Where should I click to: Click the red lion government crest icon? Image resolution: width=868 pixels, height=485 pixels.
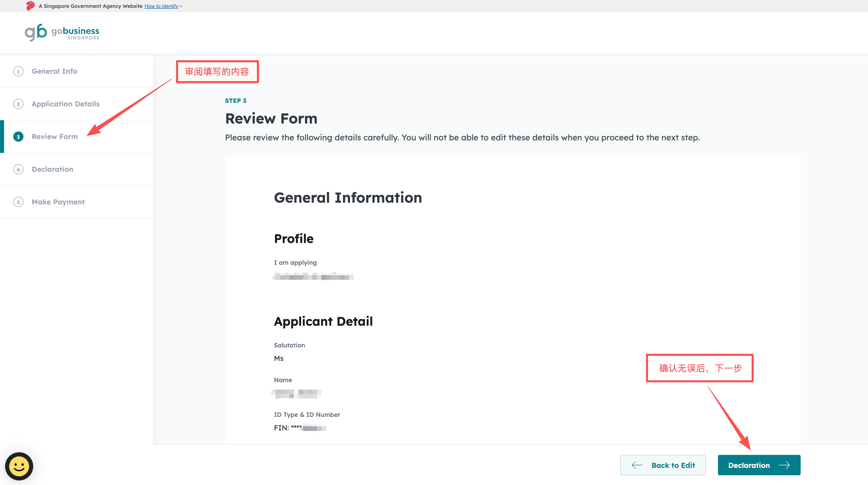(x=30, y=6)
